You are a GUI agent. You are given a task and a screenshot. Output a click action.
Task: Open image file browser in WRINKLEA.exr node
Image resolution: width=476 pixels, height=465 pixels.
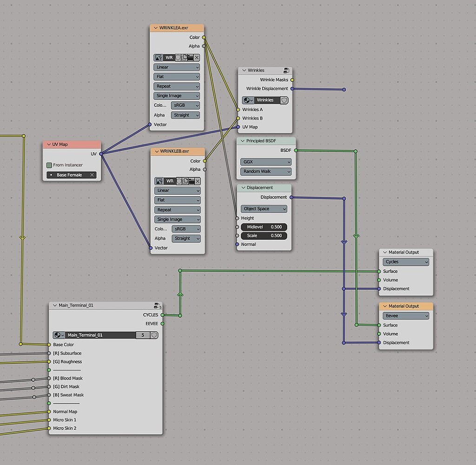tap(190, 58)
